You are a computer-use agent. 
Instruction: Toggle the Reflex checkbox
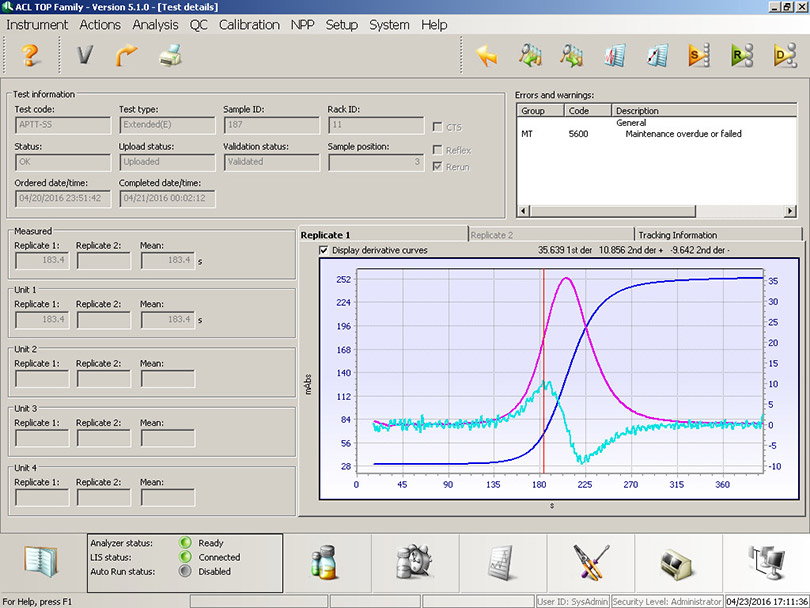coord(438,150)
